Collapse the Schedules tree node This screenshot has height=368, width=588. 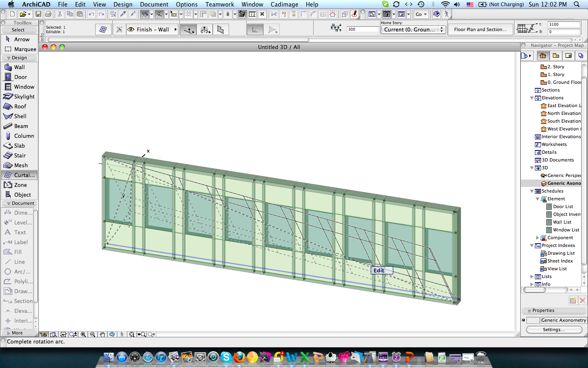(532, 191)
